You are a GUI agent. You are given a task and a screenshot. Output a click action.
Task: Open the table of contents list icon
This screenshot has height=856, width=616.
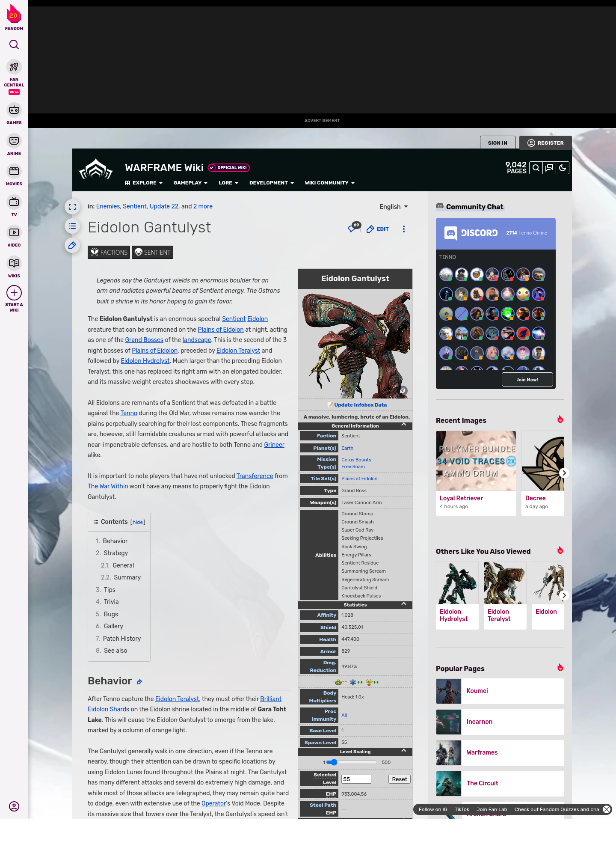[72, 226]
